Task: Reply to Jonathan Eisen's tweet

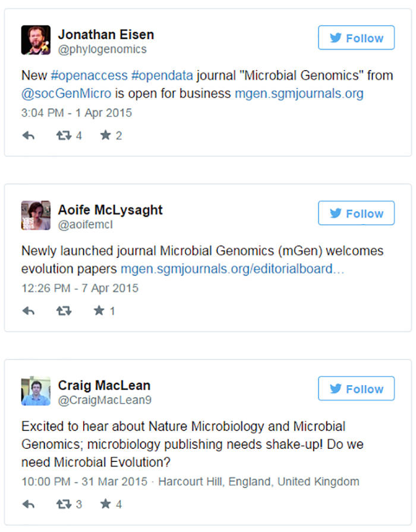Action: coord(29,136)
